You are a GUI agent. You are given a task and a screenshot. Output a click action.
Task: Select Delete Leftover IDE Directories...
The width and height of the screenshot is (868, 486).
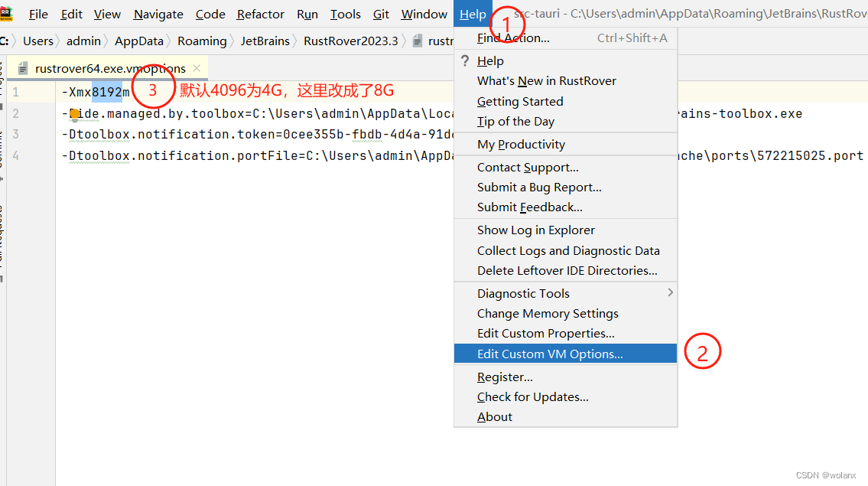[x=565, y=270]
